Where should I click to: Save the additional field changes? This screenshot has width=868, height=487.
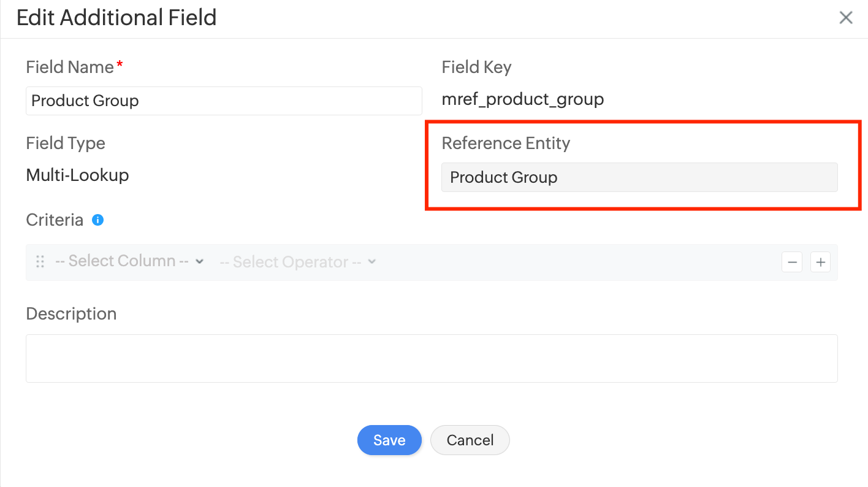(x=389, y=440)
